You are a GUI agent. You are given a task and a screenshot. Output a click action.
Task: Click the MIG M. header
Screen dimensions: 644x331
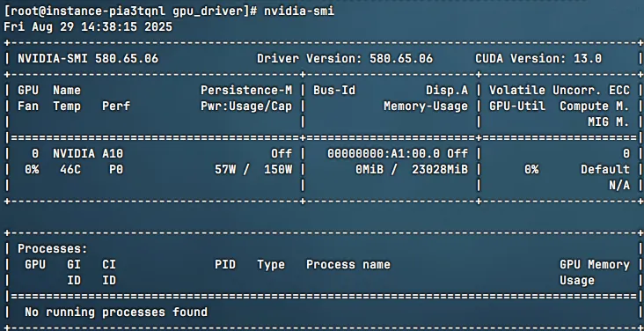pos(609,122)
